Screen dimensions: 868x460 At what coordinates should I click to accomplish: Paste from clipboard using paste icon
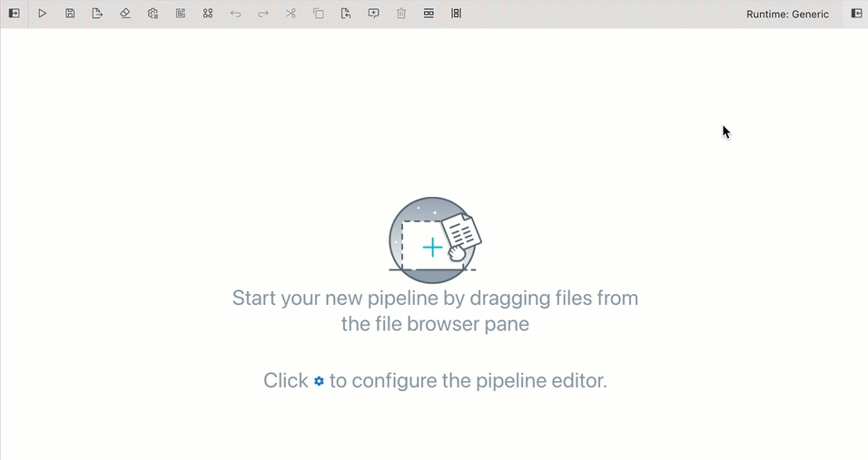346,14
